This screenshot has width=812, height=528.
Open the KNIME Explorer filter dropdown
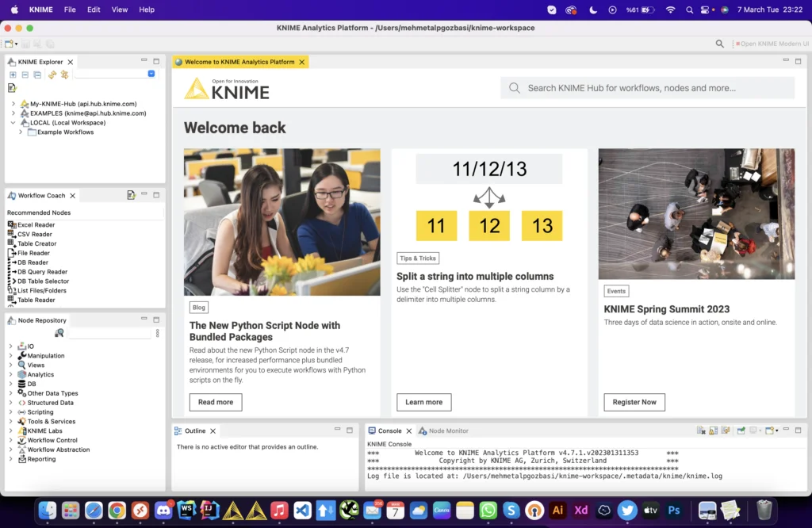click(151, 74)
